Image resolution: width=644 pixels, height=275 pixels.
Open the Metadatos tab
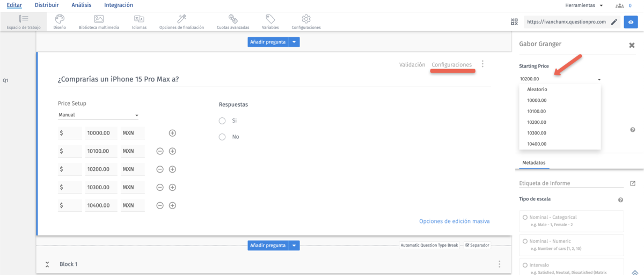(534, 162)
